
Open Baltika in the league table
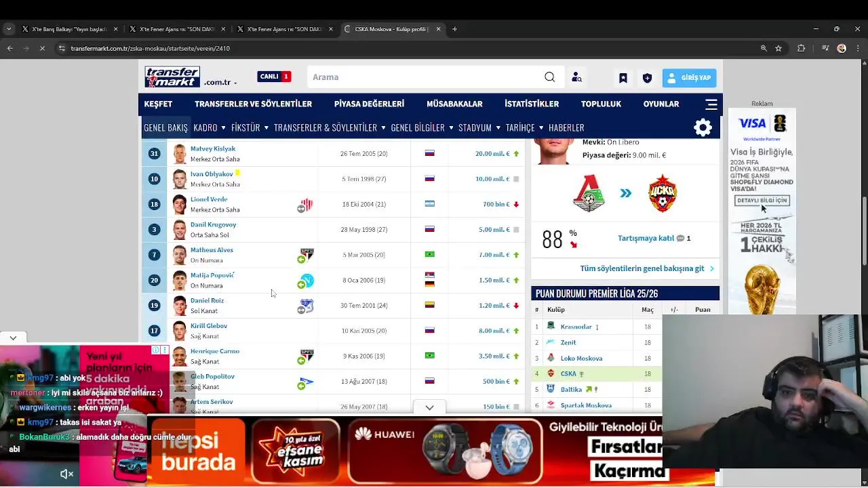(x=571, y=389)
